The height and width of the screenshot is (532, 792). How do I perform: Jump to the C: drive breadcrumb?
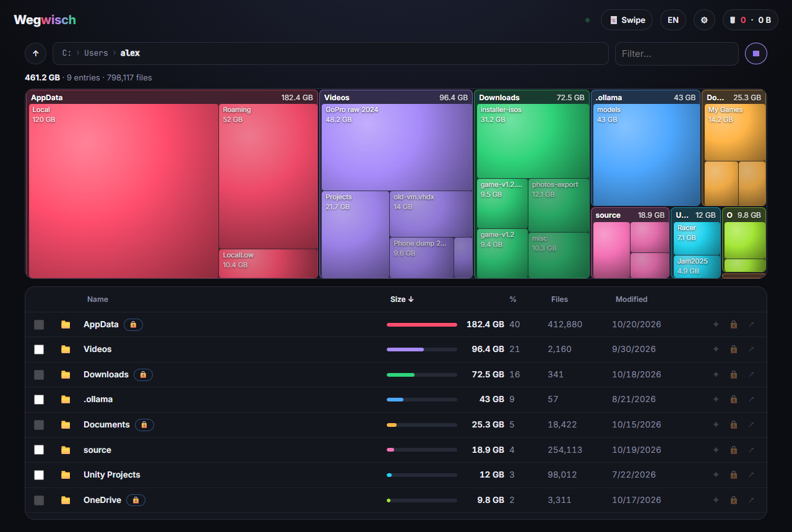click(x=67, y=53)
